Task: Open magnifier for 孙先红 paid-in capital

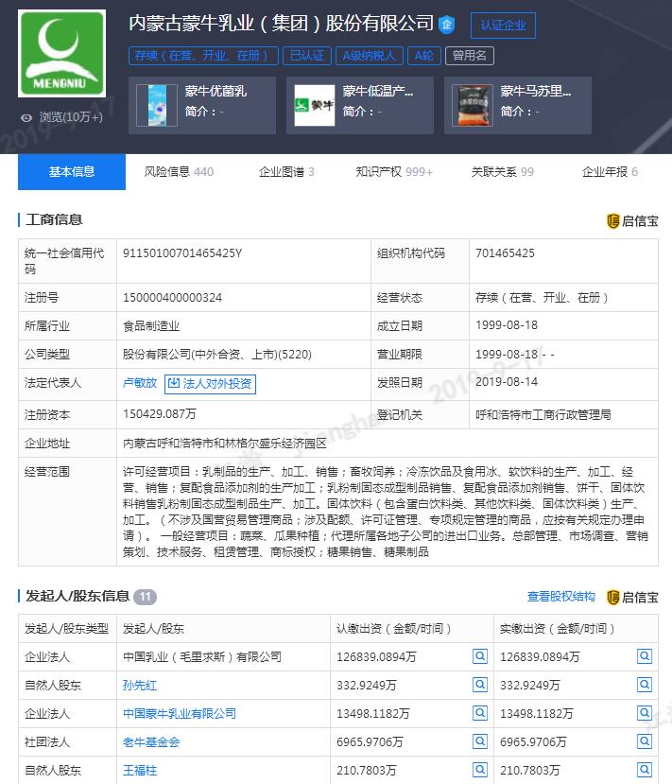Action: tap(644, 685)
